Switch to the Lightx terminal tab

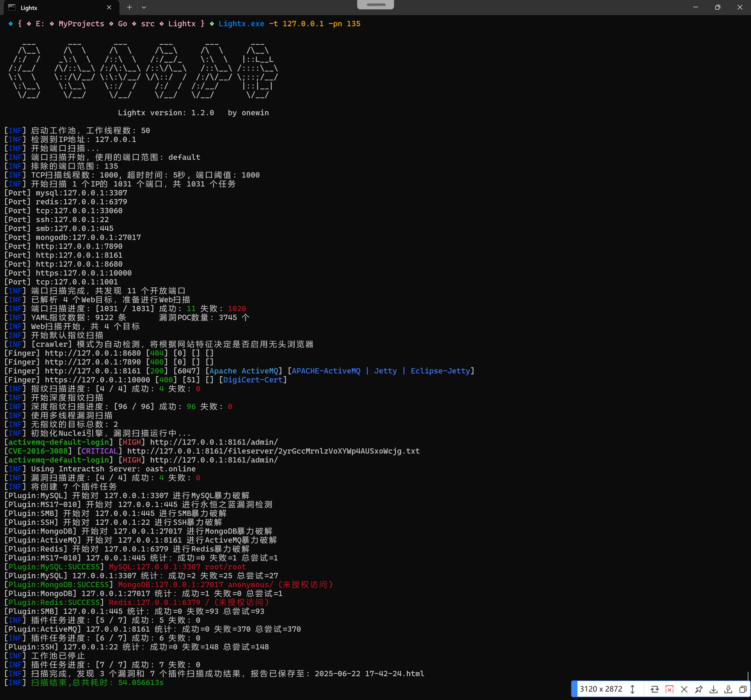45,8
